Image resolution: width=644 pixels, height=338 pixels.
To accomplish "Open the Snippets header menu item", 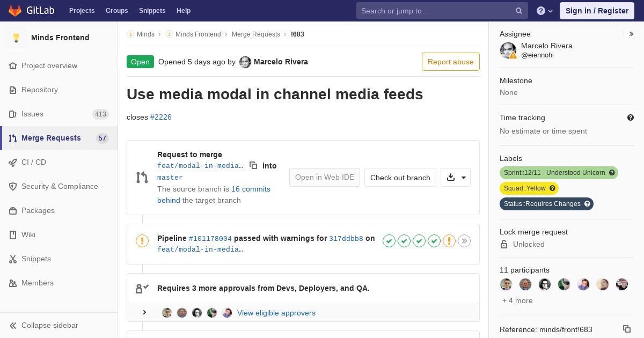I will [x=152, y=11].
